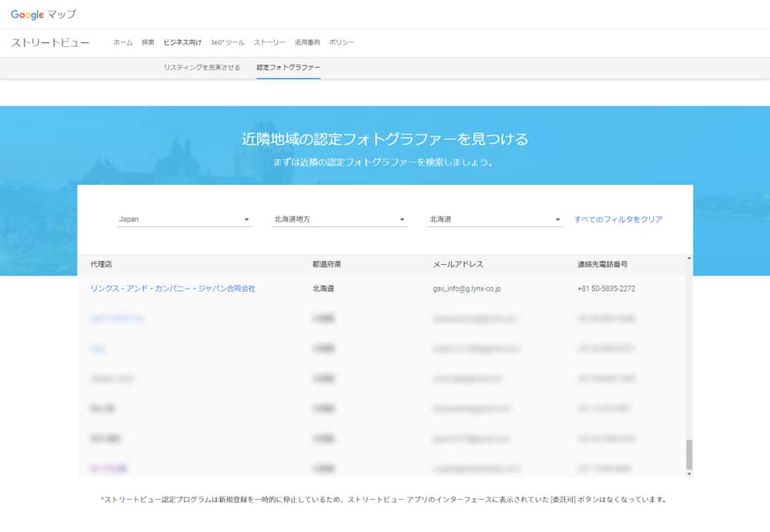Screen dimensions: 770x532
Task: Open the Japan country dropdown
Action: click(x=185, y=219)
